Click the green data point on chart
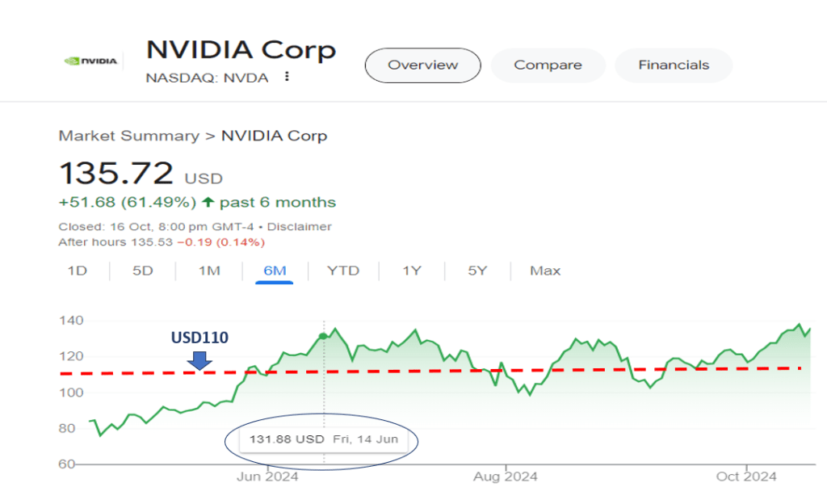827x504 pixels. point(323,336)
